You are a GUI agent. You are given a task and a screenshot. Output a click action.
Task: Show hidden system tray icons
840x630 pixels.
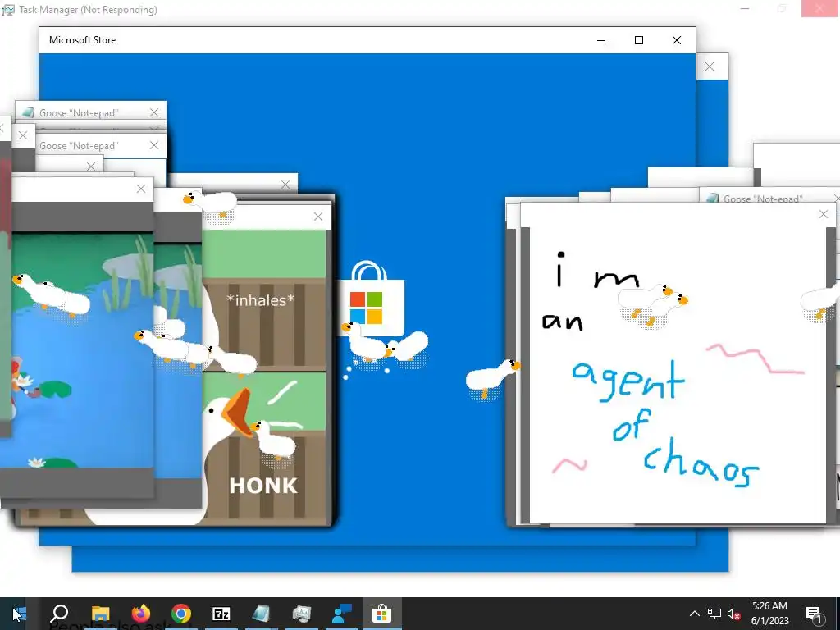tap(694, 614)
